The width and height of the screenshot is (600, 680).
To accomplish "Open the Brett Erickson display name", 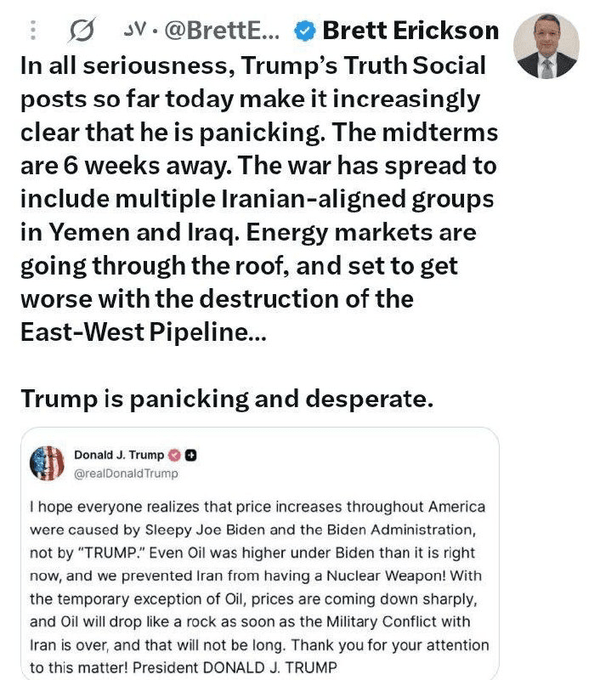I will tap(411, 31).
